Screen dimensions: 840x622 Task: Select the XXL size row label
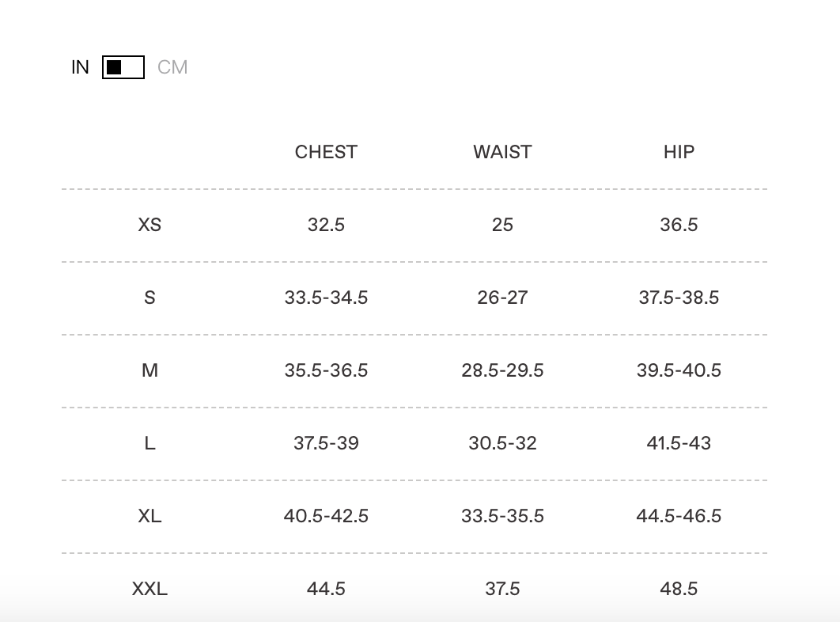[x=149, y=589]
